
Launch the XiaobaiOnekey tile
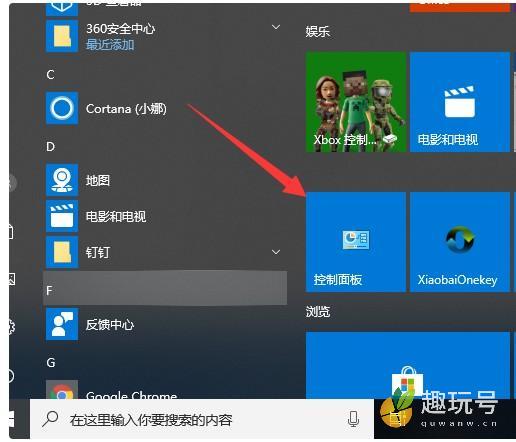pyautogui.click(x=460, y=242)
